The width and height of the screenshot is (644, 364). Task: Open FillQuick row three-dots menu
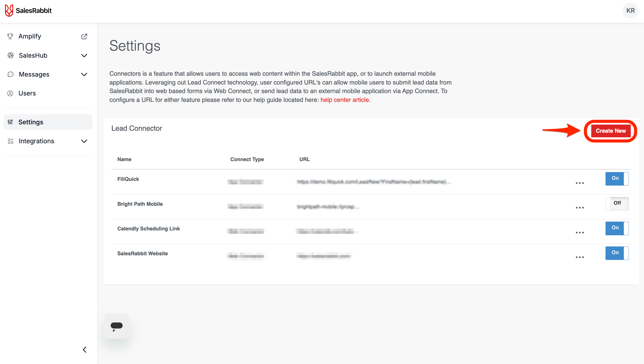click(x=580, y=183)
